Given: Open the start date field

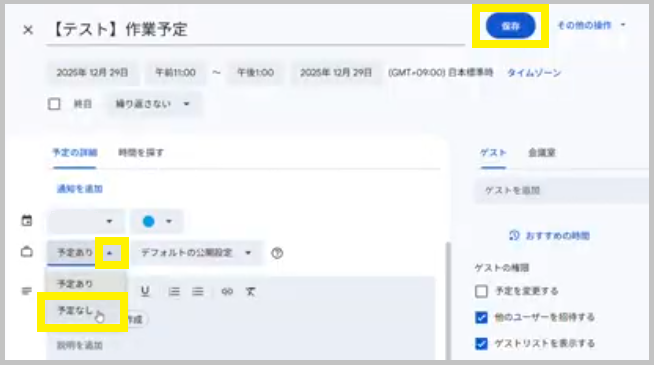Looking at the screenshot, I should coord(92,73).
